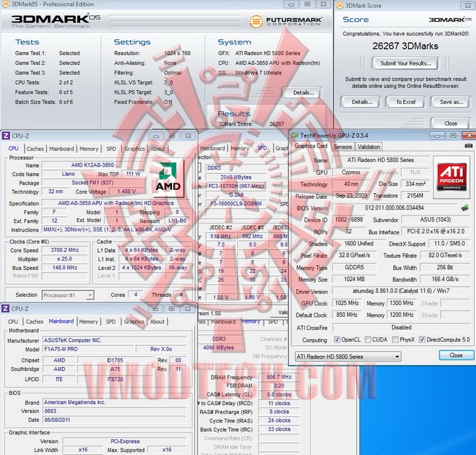Image resolution: width=476 pixels, height=455 pixels.
Task: Click Close button in GPU-Z window
Action: (456, 355)
